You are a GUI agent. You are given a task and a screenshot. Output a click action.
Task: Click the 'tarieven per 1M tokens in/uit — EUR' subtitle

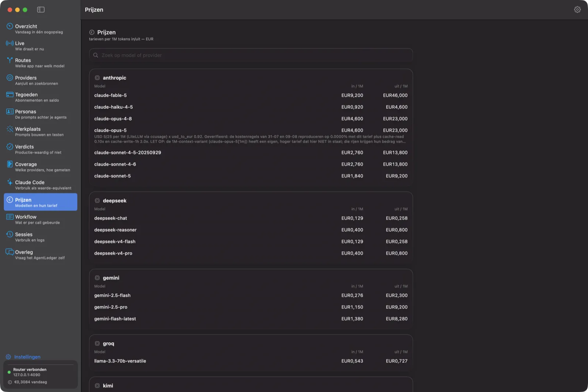121,39
